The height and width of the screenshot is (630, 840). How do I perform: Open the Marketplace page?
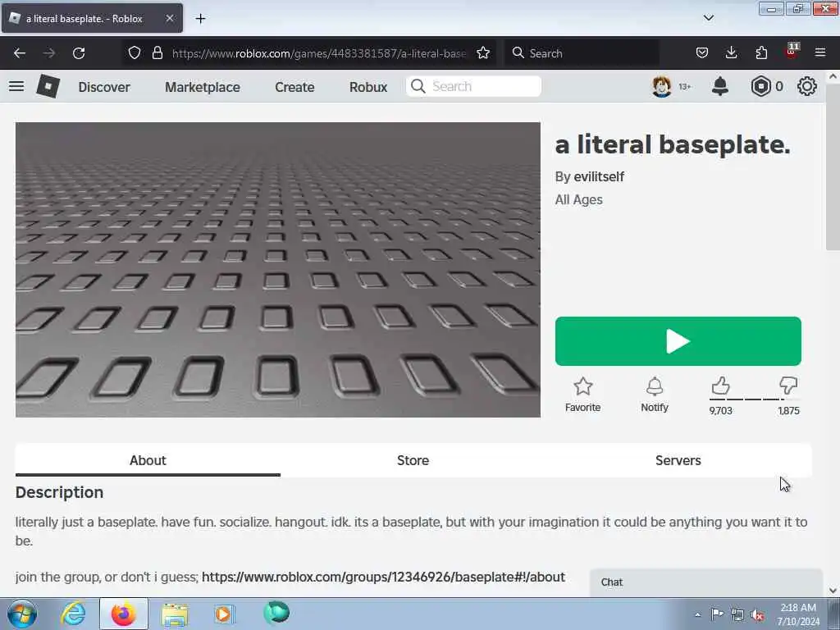tap(203, 87)
